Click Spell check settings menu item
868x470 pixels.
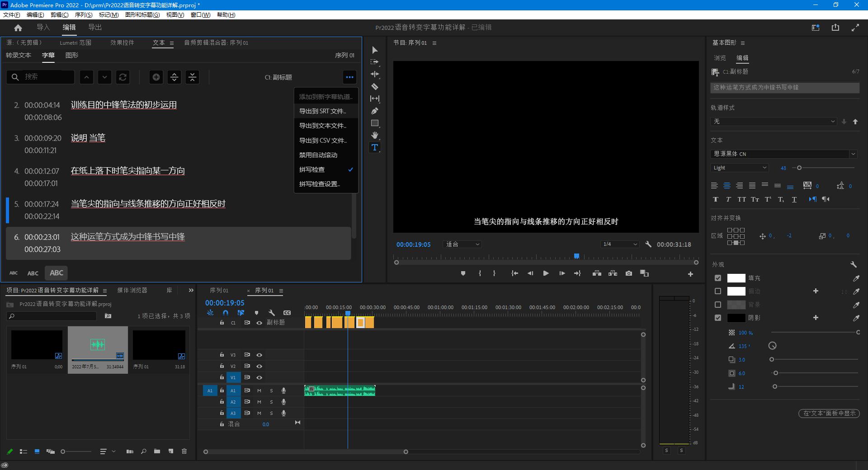tap(325, 184)
